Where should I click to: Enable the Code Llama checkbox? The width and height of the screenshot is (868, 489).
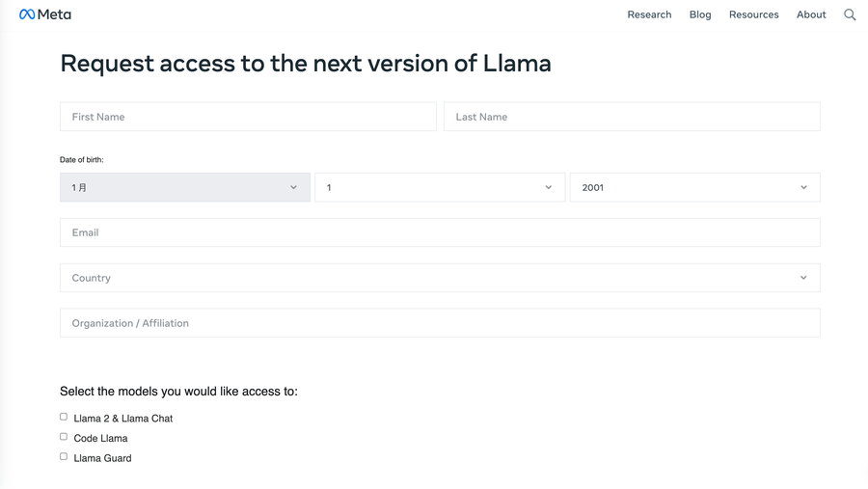pos(64,437)
